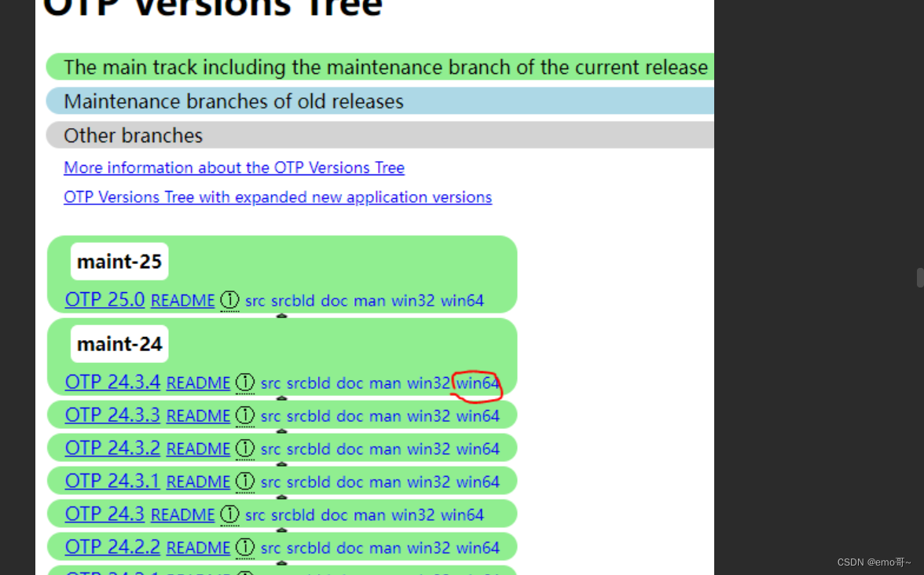
Task: Select the maint-25 branch label
Action: tap(119, 262)
